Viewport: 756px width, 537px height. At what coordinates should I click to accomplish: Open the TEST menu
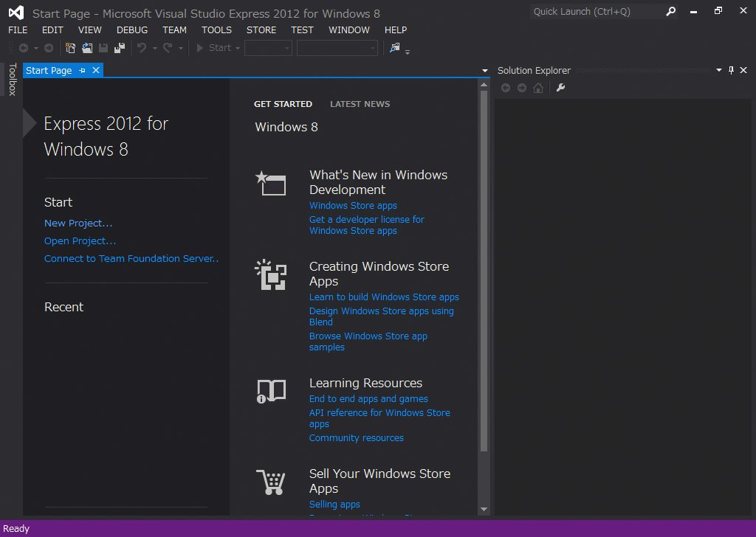point(302,30)
